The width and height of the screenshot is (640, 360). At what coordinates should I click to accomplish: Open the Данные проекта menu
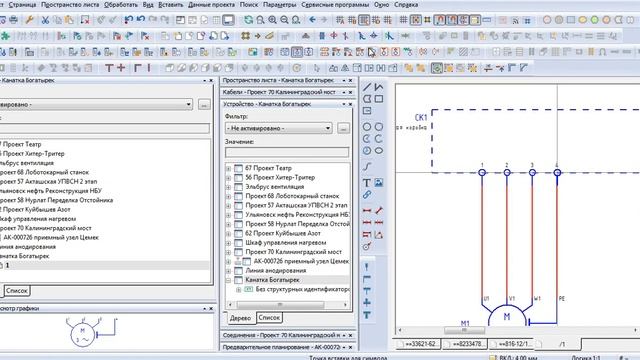pyautogui.click(x=211, y=5)
